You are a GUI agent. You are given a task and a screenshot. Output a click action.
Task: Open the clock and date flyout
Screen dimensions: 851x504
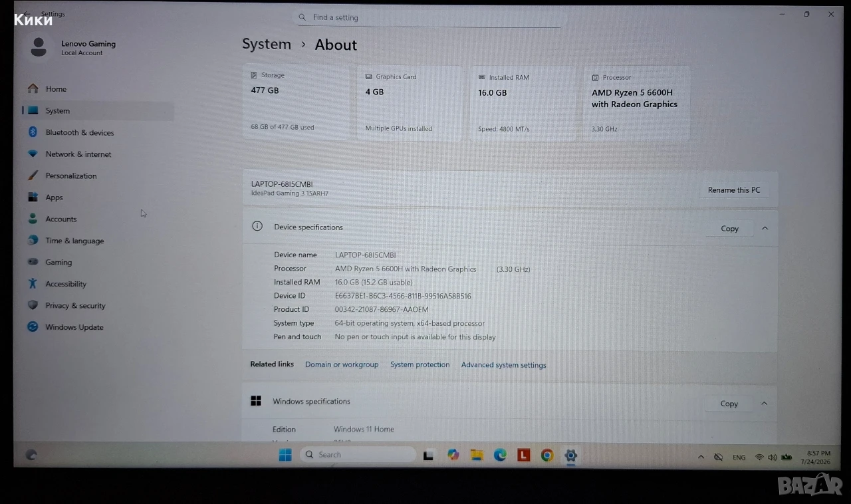point(816,457)
